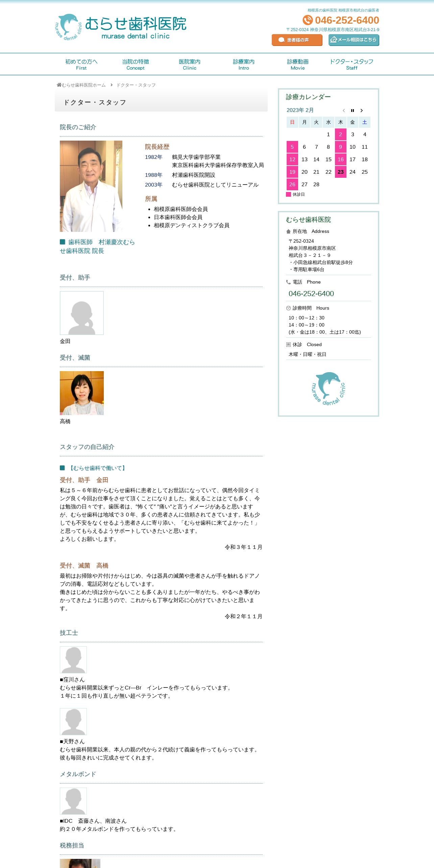434x868 pixels.
Task: Click 高橋's staff photo
Action: pyautogui.click(x=82, y=393)
